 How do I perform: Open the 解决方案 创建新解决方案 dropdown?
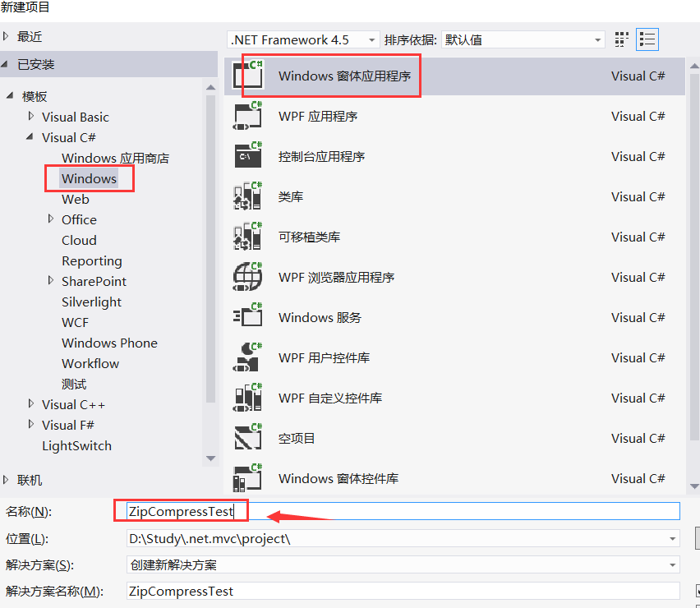coord(403,565)
